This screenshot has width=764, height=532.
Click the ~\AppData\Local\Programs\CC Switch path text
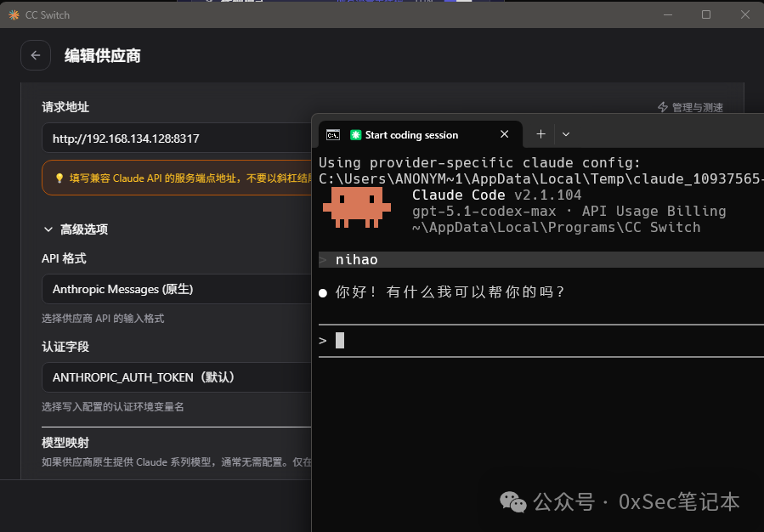pyautogui.click(x=556, y=227)
